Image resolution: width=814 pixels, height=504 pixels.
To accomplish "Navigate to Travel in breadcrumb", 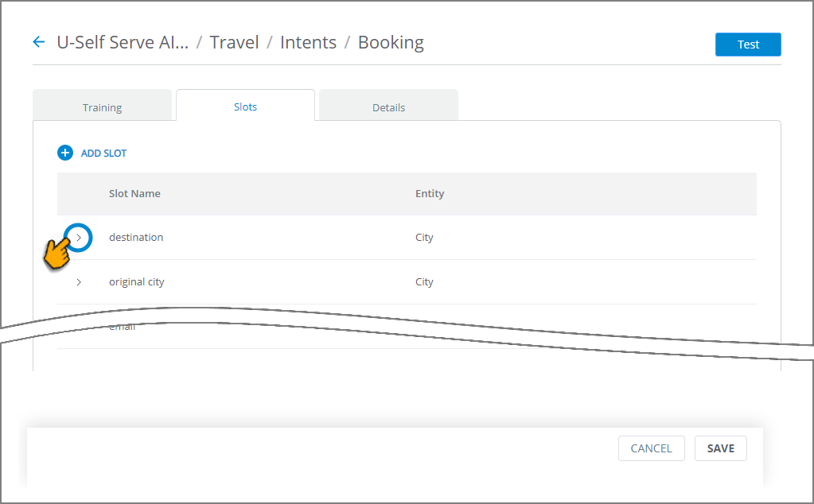I will pos(234,42).
